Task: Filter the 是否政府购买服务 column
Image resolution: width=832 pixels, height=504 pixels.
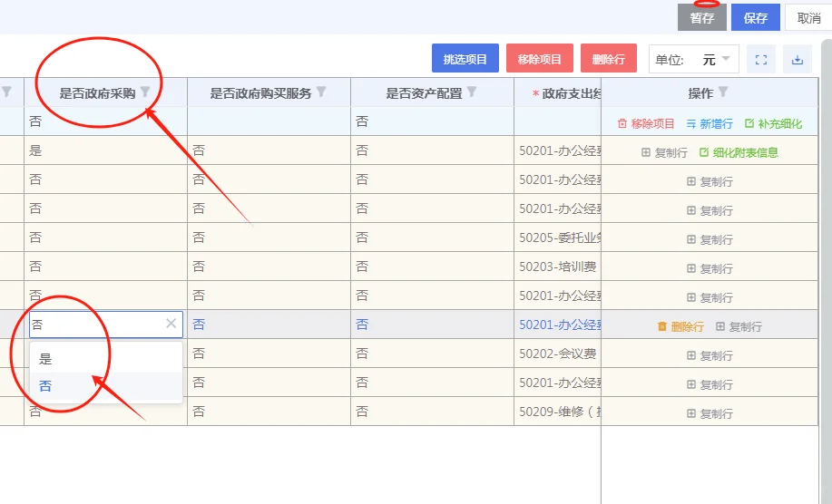Action: point(321,92)
